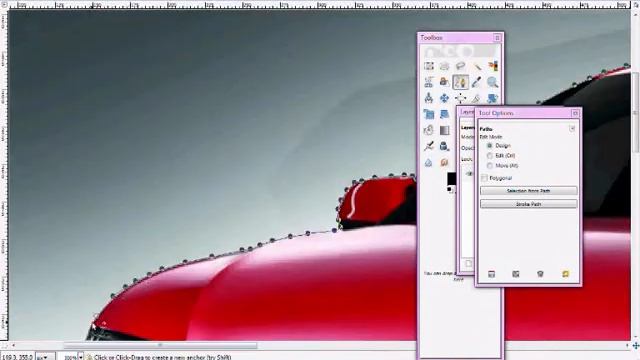Screen dimensions: 640x360
Task: Select the Move tool
Action: (x=444, y=98)
